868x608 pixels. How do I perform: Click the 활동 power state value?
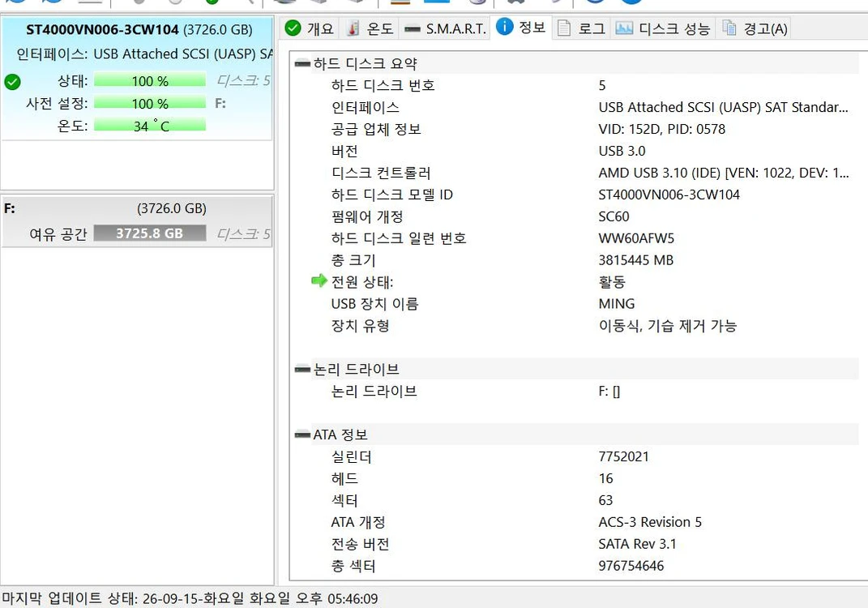click(x=612, y=282)
